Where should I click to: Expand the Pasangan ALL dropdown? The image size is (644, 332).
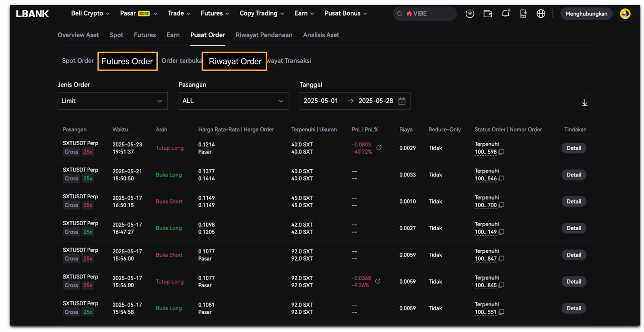click(x=233, y=101)
